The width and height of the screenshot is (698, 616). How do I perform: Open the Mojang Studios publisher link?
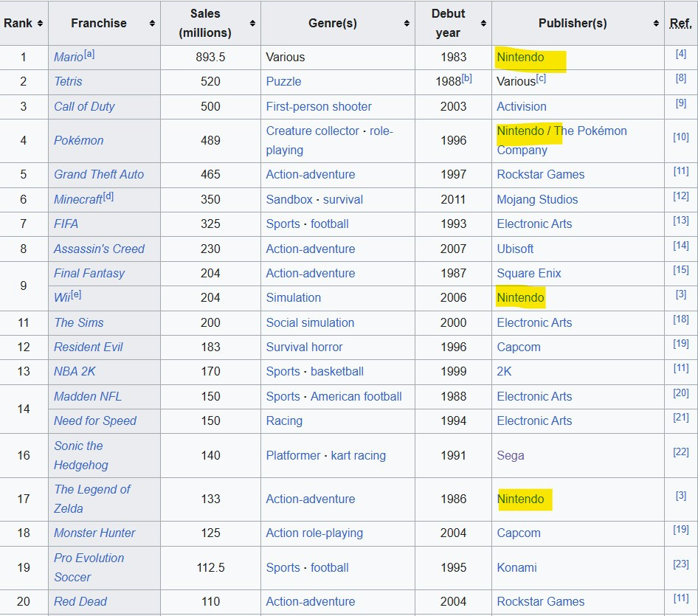(537, 199)
